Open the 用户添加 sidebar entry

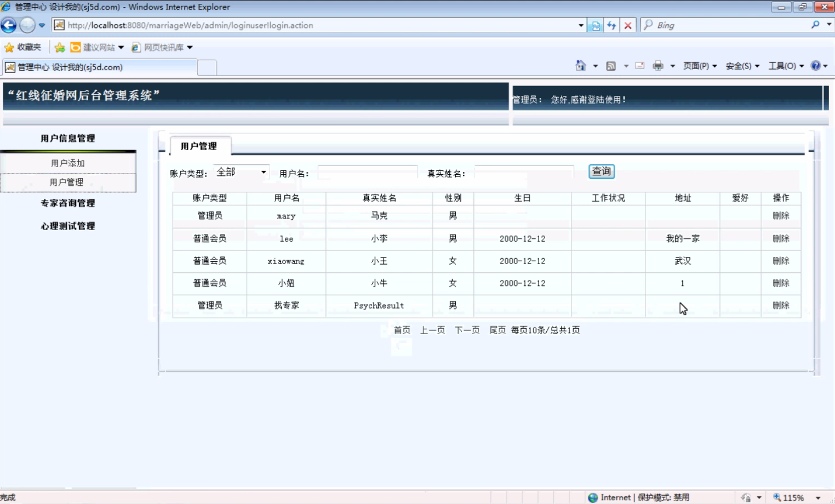68,163
